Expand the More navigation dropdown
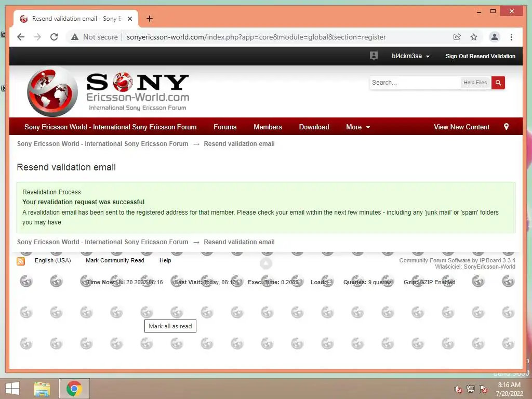Image resolution: width=532 pixels, height=399 pixels. (357, 127)
